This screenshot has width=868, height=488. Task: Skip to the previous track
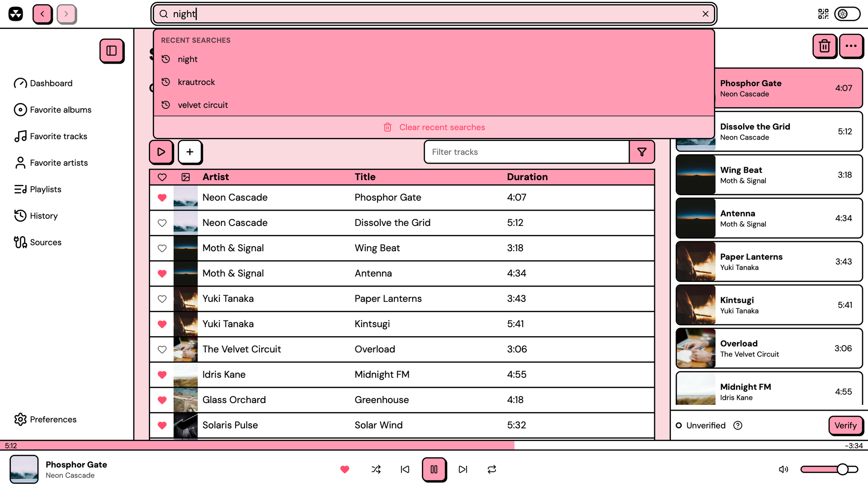tap(405, 469)
